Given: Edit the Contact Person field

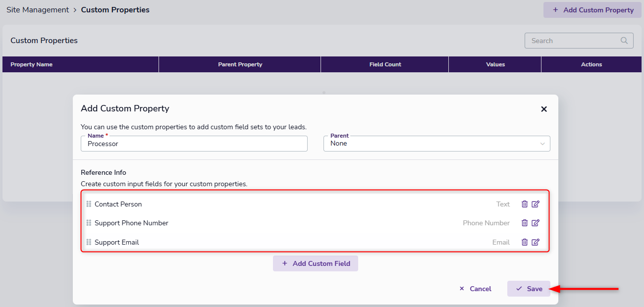Looking at the screenshot, I should (x=536, y=204).
